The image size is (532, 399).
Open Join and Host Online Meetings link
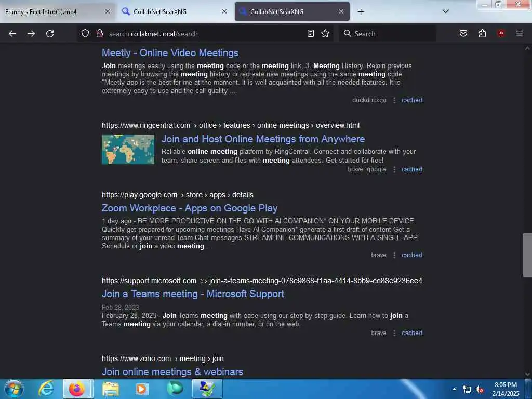[x=263, y=139]
